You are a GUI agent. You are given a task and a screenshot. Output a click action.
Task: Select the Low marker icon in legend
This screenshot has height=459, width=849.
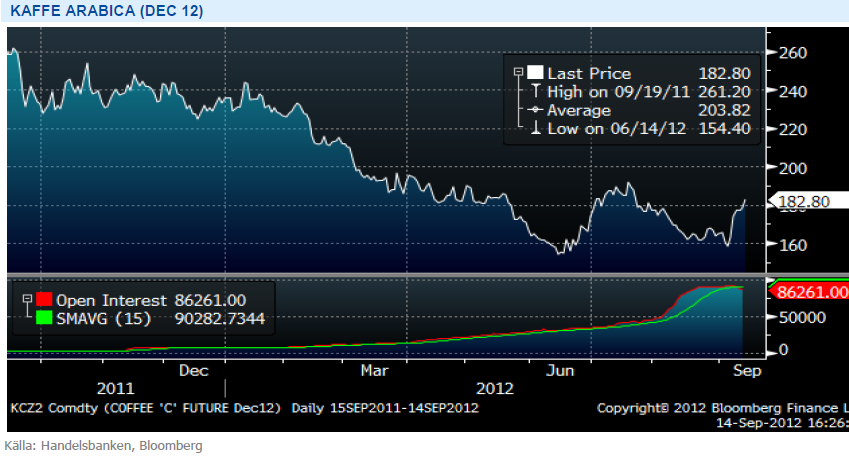click(x=535, y=129)
